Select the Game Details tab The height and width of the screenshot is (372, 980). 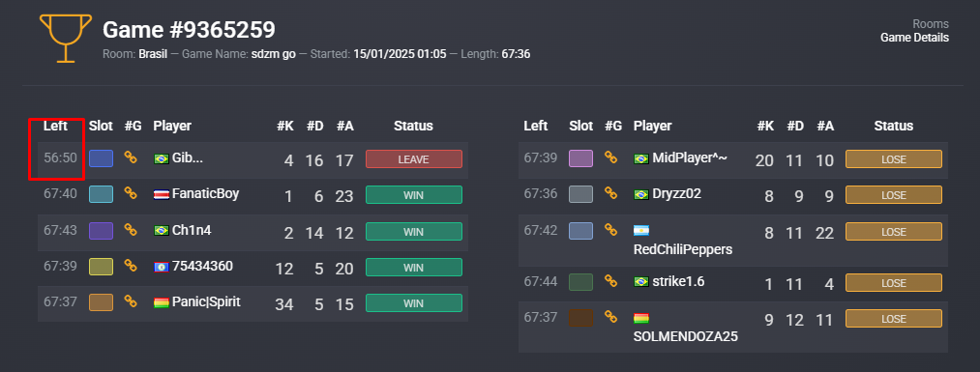click(x=914, y=38)
